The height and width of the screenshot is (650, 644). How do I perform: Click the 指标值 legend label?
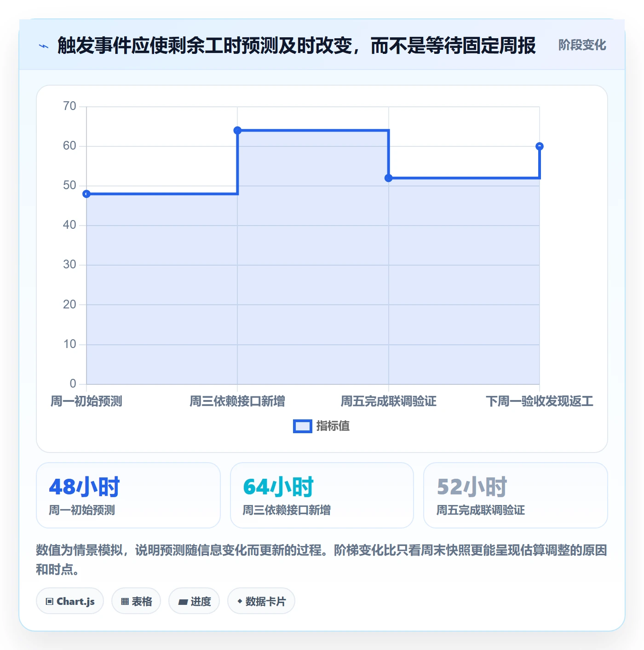click(333, 426)
